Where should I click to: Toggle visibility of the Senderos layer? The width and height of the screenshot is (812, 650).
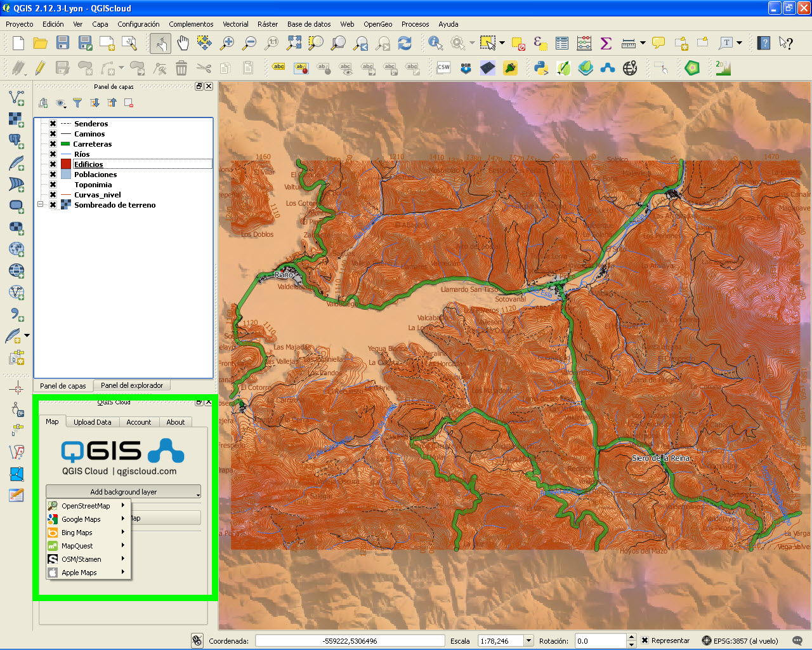[53, 123]
